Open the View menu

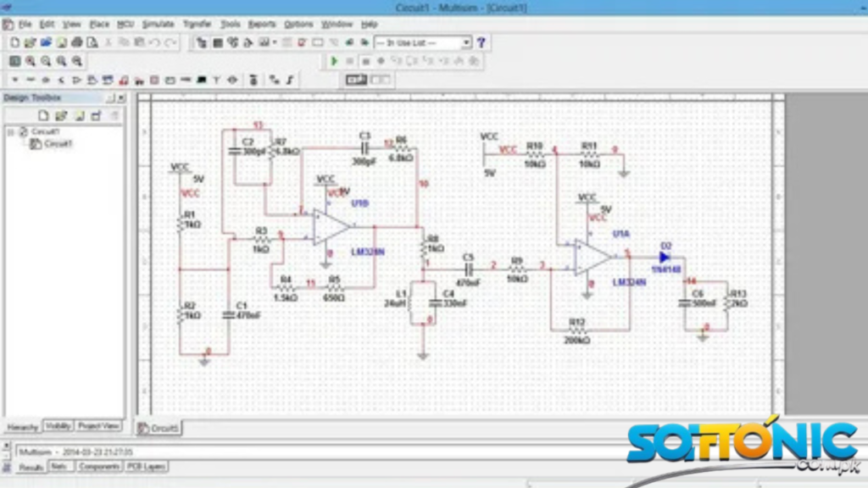[x=71, y=25]
